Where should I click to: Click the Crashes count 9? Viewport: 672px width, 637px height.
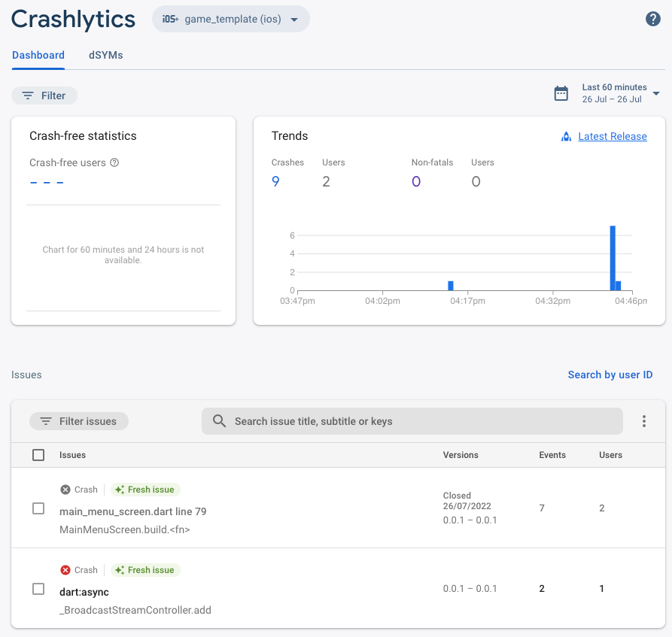click(275, 182)
